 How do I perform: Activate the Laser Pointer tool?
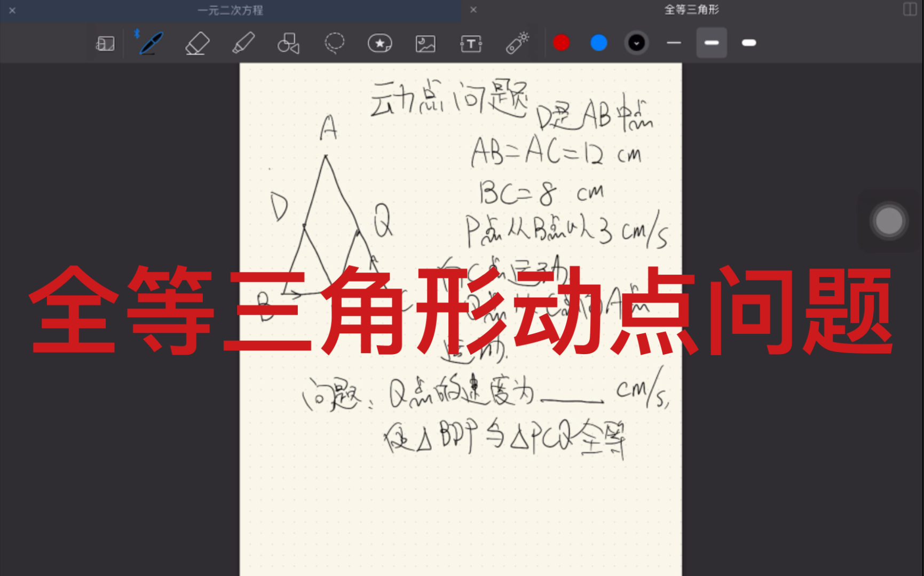point(517,43)
